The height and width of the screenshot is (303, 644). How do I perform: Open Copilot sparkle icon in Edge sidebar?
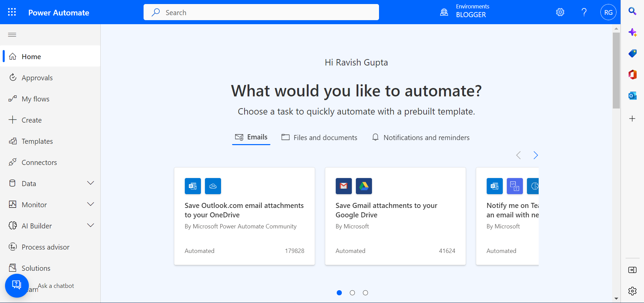(x=632, y=32)
